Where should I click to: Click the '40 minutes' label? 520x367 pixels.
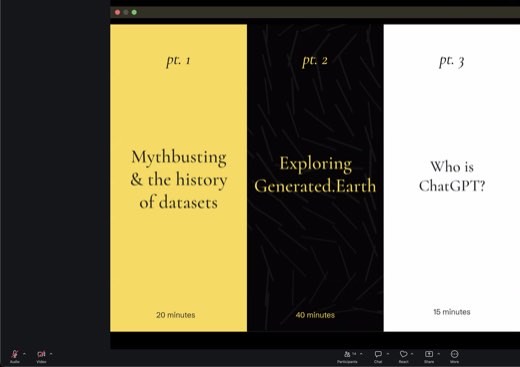pyautogui.click(x=315, y=315)
